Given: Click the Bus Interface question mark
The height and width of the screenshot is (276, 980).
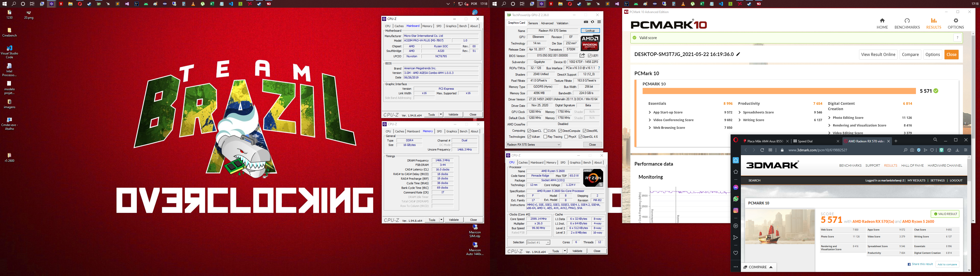Looking at the screenshot, I should [x=599, y=68].
